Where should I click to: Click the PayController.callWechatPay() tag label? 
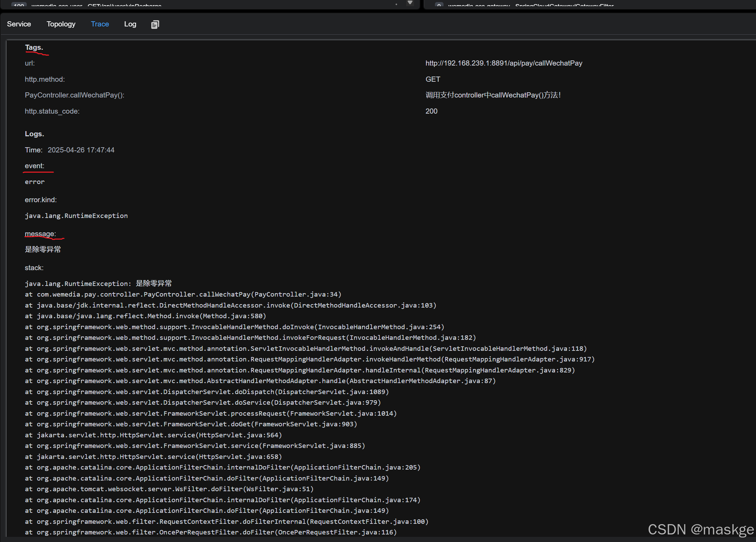(74, 95)
